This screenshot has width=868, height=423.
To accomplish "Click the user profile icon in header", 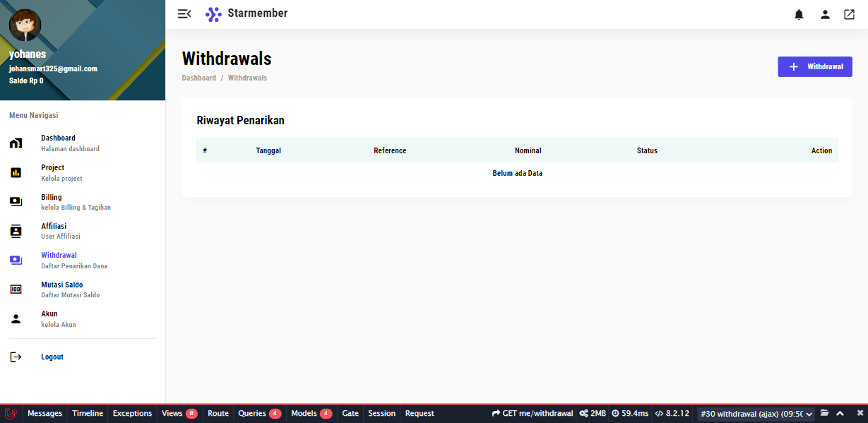I will [x=824, y=14].
